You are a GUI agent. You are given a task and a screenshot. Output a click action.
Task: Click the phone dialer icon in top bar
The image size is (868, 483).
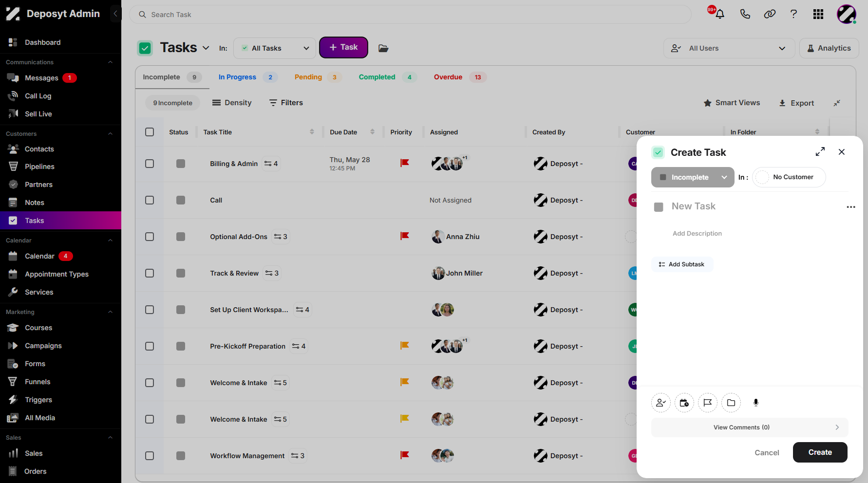tap(745, 14)
